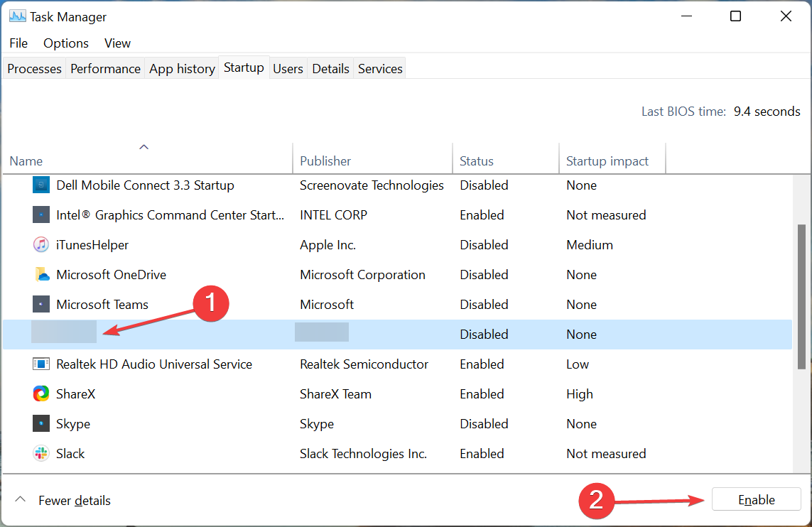The image size is (812, 527).
Task: Switch to the App history tab
Action: pyautogui.click(x=182, y=68)
